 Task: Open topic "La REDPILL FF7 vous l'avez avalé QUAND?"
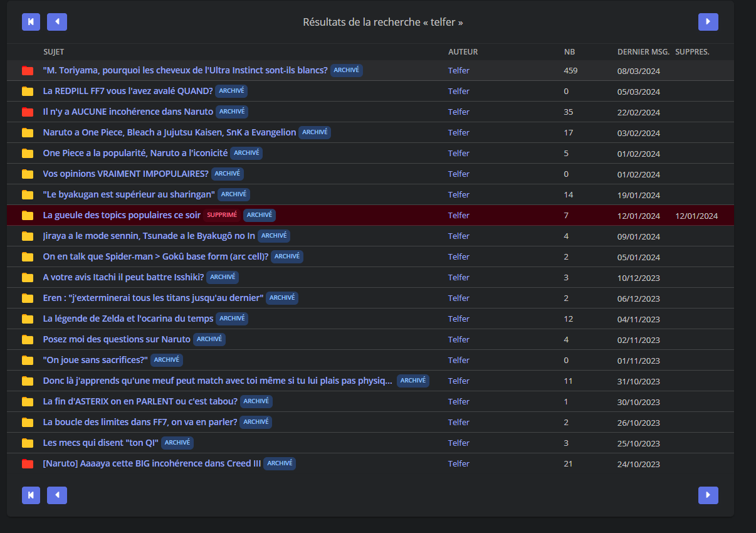point(128,91)
